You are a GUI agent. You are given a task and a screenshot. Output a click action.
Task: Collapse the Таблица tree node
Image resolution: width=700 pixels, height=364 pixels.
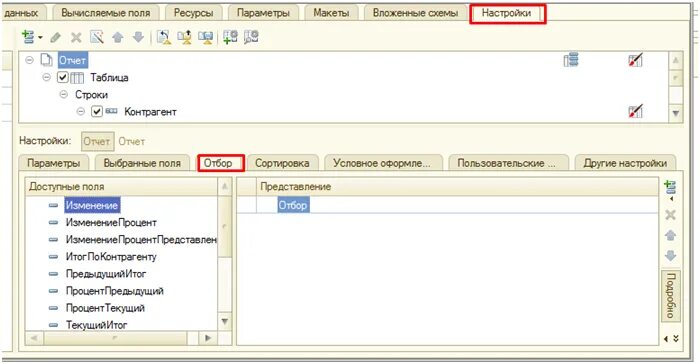coord(46,77)
